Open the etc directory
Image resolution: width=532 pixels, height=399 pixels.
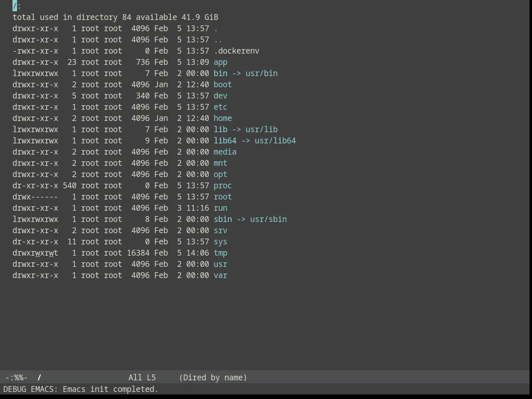tap(220, 107)
